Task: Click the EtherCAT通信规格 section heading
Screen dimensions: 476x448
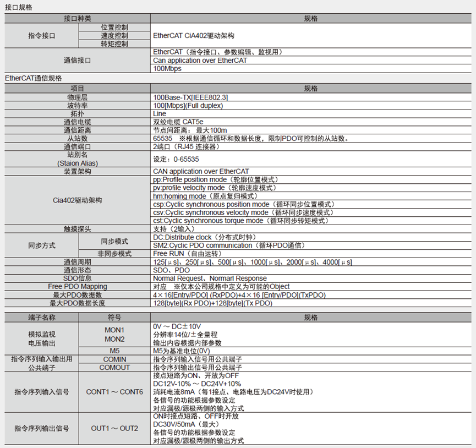Action: pyautogui.click(x=34, y=79)
